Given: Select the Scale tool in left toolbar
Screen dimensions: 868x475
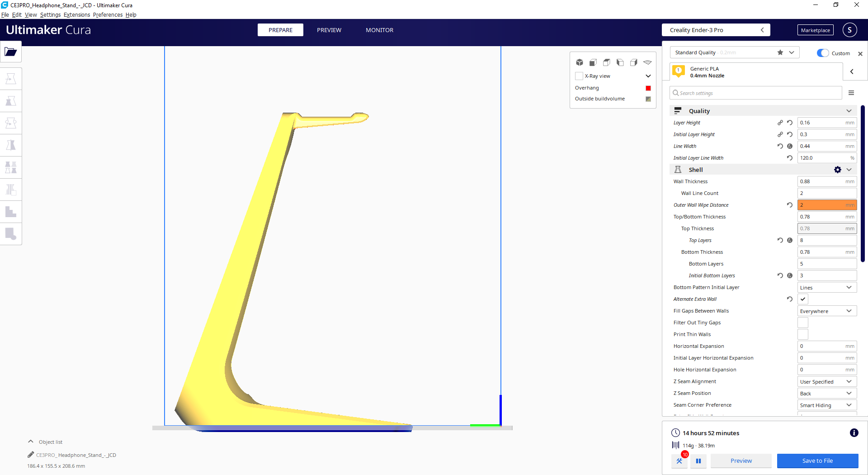Looking at the screenshot, I should pyautogui.click(x=11, y=101).
